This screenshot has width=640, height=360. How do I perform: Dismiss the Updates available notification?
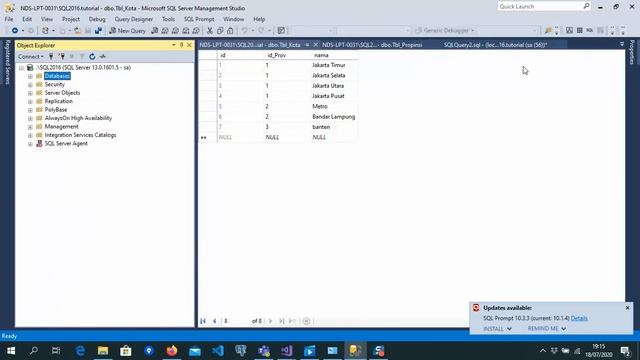pos(628,308)
